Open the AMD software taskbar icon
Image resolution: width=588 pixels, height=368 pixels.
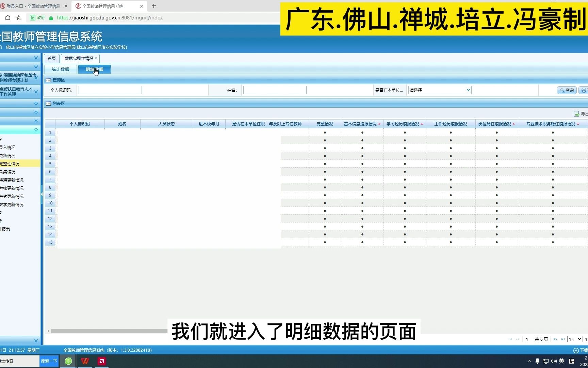[x=101, y=361]
